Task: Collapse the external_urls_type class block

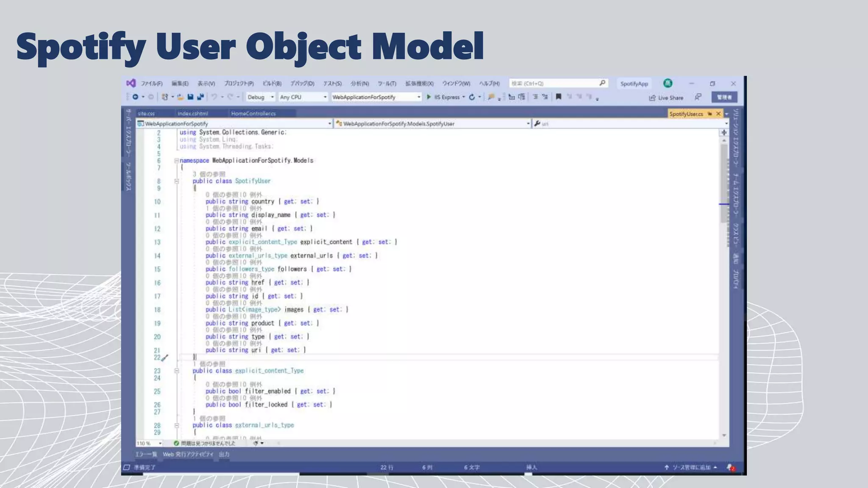Action: pos(177,425)
